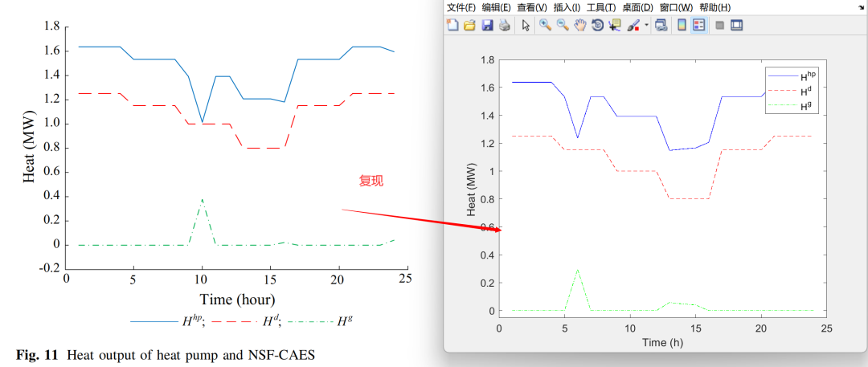The width and height of the screenshot is (868, 367).
Task: Click the green dash-dot sample in the MATLAB legend
Action: [x=782, y=106]
